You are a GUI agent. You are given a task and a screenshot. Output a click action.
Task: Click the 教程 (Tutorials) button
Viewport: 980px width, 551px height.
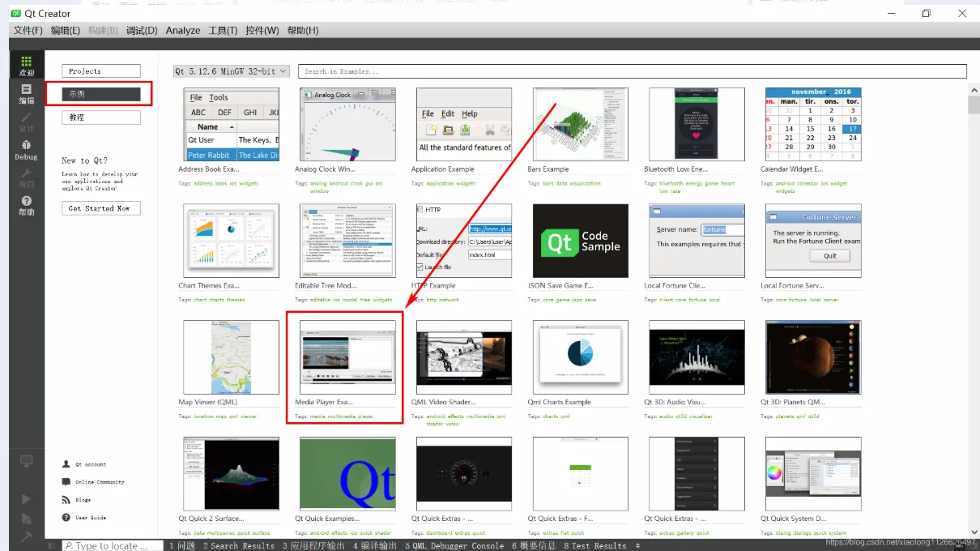coord(100,117)
